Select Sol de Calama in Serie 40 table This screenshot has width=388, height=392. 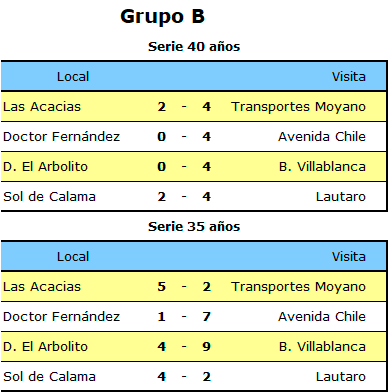49,197
